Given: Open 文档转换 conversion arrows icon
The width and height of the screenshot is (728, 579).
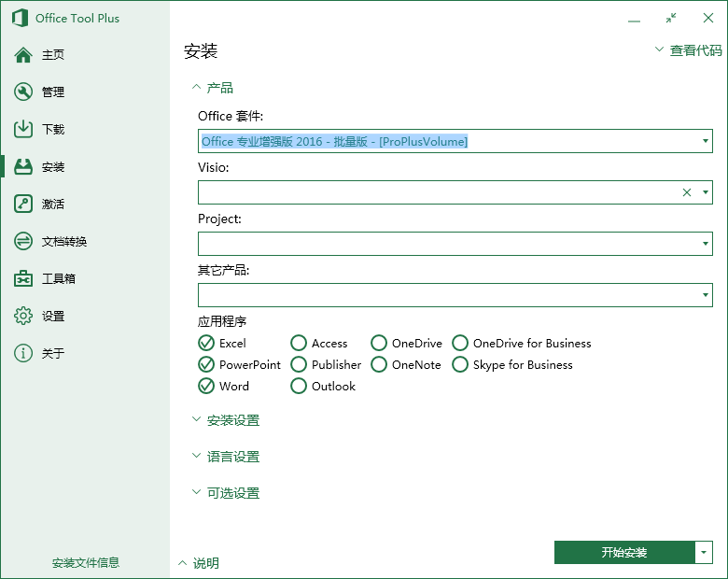Looking at the screenshot, I should 23,242.
